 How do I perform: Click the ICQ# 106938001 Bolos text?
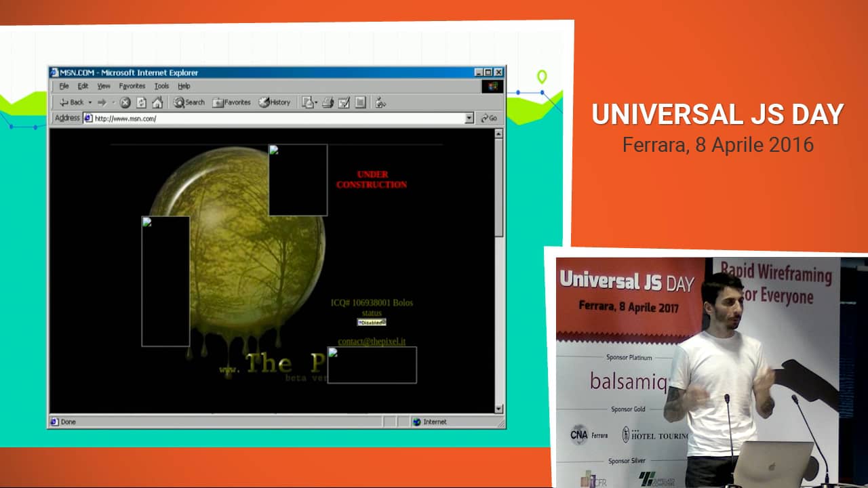[372, 303]
